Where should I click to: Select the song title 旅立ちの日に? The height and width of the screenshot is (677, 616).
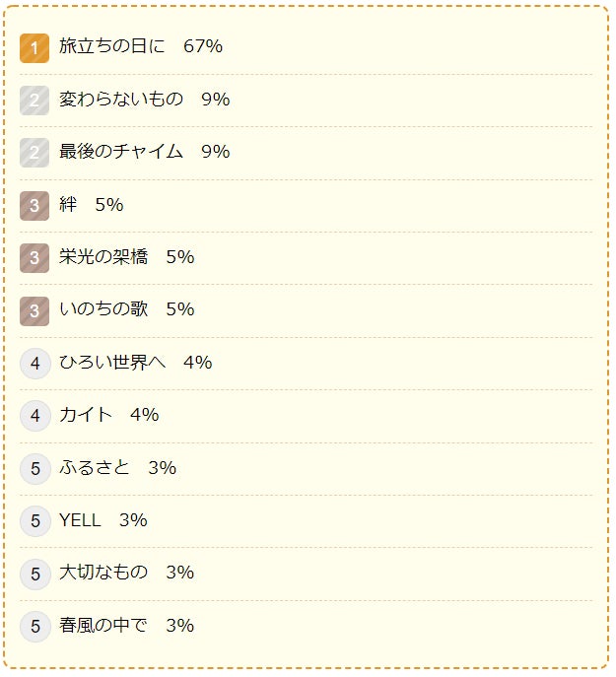112,46
